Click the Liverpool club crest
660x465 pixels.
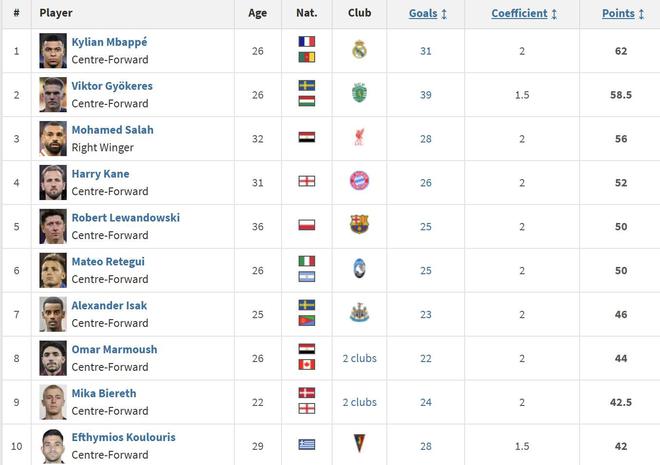tap(360, 138)
